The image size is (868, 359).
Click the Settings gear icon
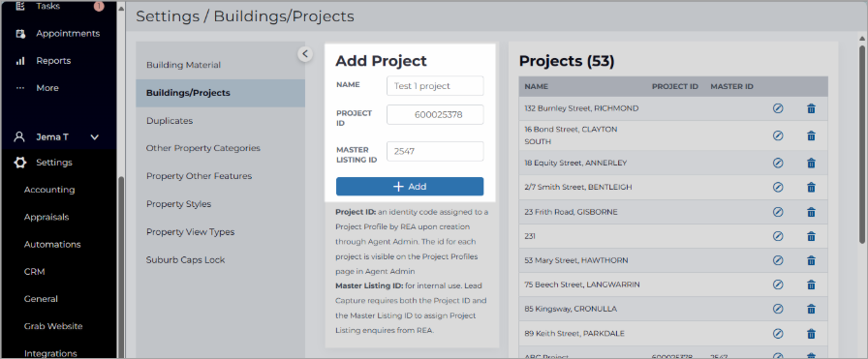point(20,163)
